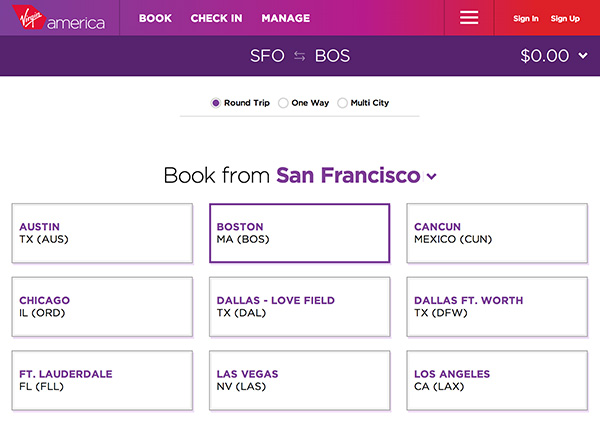600x430 pixels.
Task: Click the BOS airport code in header
Action: 332,56
